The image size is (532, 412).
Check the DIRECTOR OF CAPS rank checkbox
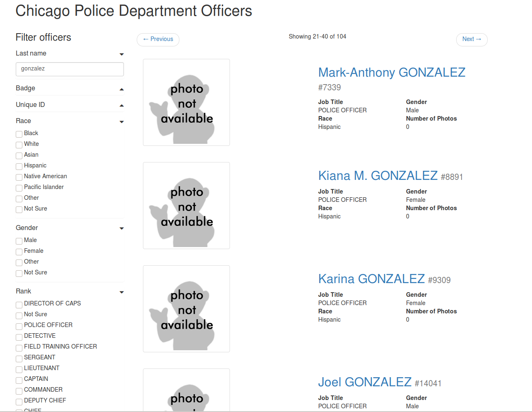click(x=19, y=305)
